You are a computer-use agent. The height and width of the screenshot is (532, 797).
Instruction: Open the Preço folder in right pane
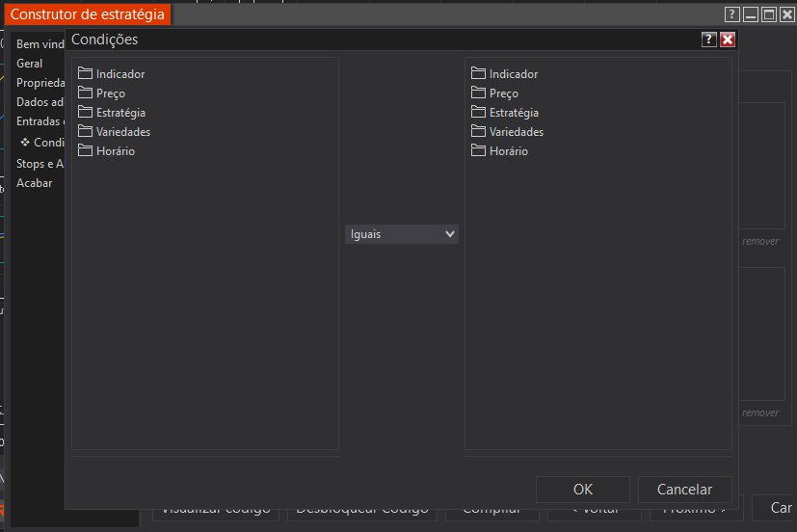pos(494,93)
